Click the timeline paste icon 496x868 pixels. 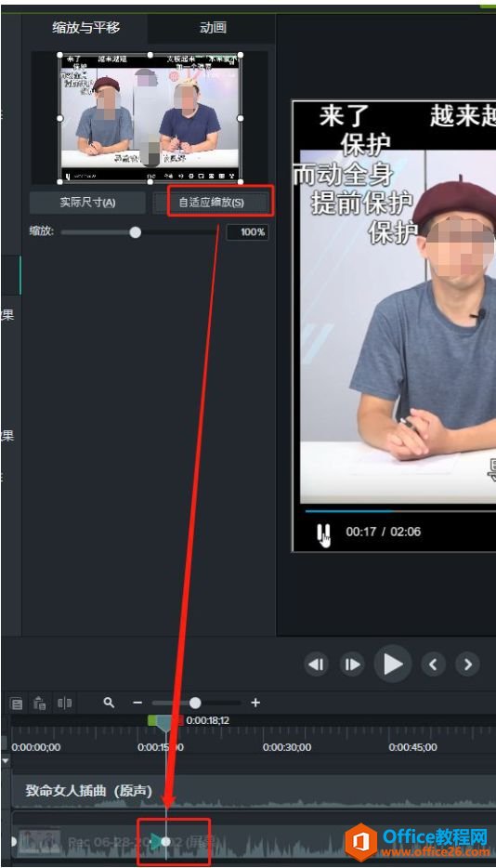40,704
